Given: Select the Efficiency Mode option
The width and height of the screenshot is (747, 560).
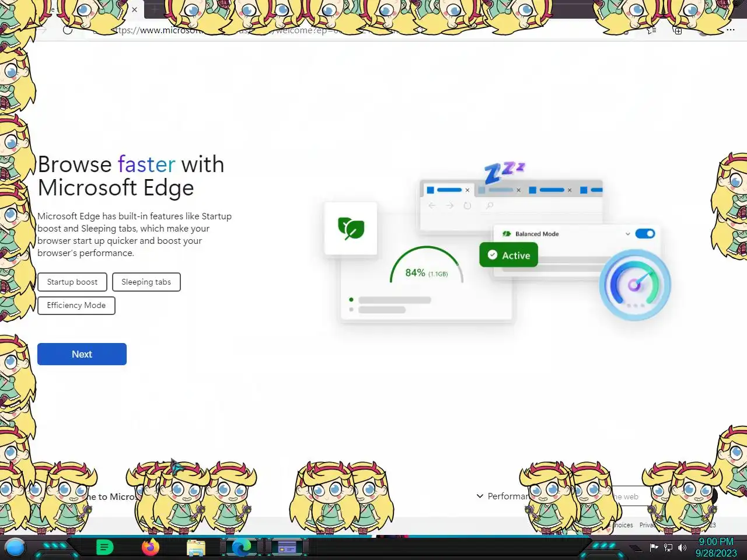Looking at the screenshot, I should [76, 305].
